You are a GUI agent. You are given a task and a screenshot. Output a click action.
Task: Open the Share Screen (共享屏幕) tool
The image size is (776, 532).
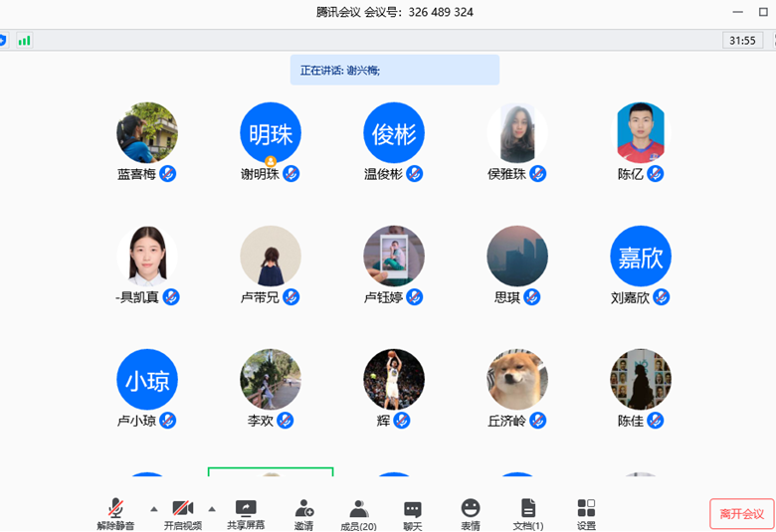coord(246,513)
